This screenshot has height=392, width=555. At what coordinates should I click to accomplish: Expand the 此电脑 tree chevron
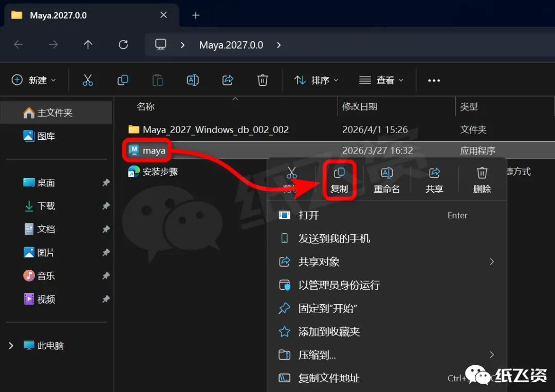(x=11, y=346)
